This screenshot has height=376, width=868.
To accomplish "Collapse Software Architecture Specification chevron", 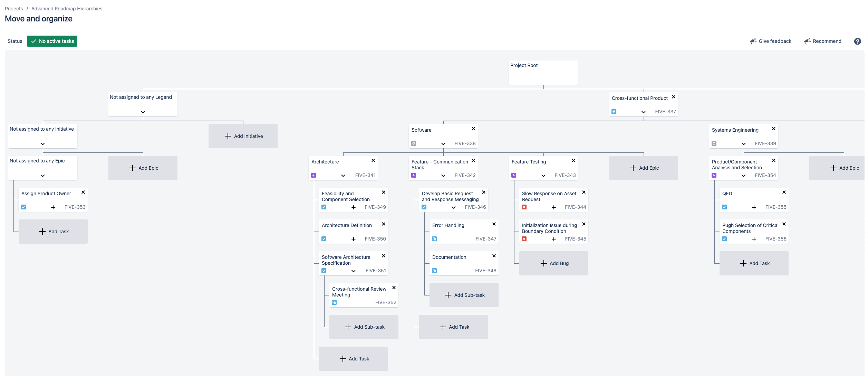I will point(354,271).
